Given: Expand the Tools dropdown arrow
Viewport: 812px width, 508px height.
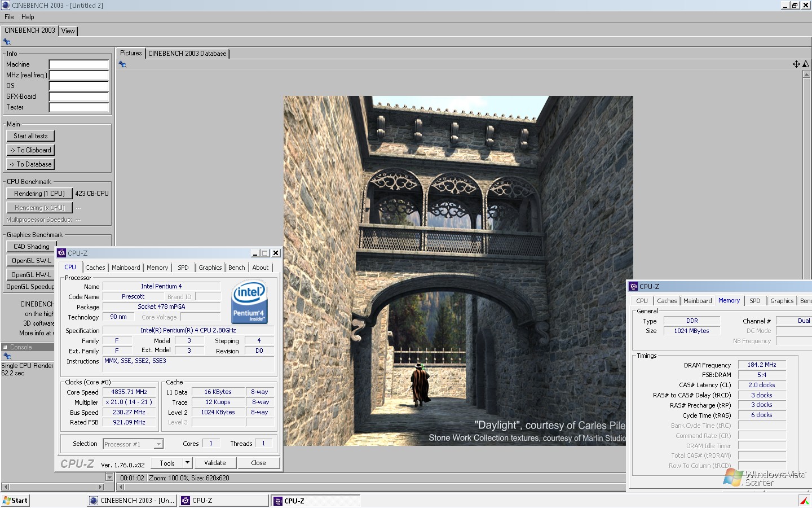Looking at the screenshot, I should [x=188, y=463].
